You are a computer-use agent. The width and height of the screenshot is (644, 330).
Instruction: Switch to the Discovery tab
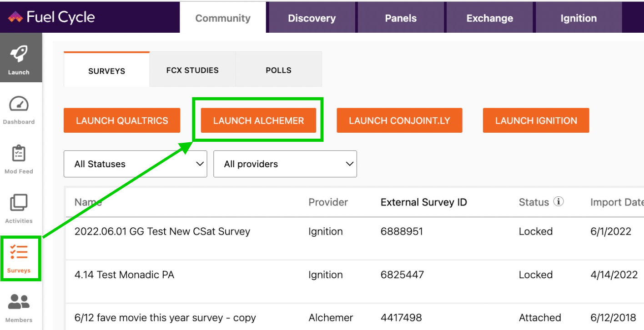click(x=312, y=18)
